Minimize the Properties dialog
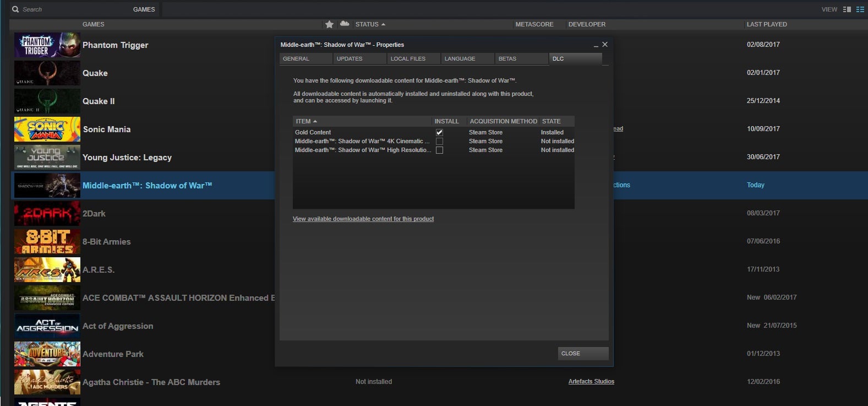Image resolution: width=868 pixels, height=406 pixels. 596,45
